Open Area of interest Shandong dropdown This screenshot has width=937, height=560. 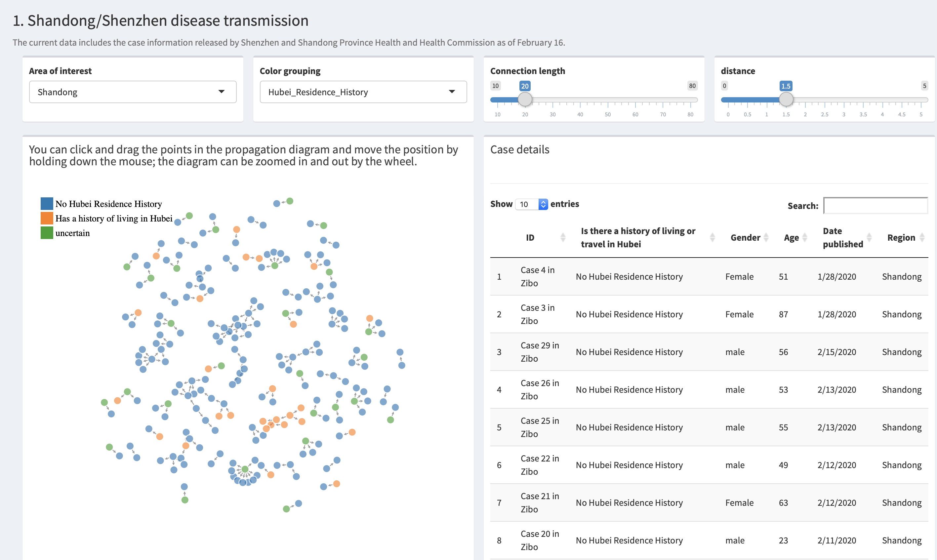point(133,92)
